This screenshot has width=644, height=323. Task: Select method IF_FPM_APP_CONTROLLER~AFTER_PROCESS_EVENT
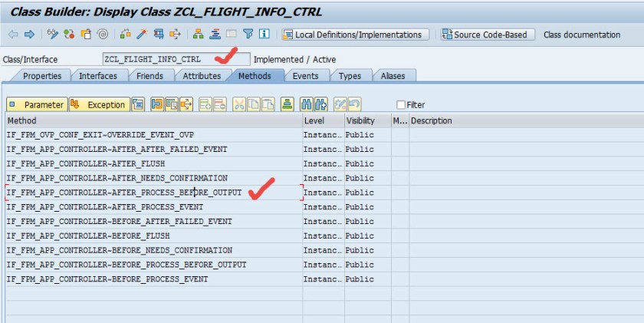point(154,206)
